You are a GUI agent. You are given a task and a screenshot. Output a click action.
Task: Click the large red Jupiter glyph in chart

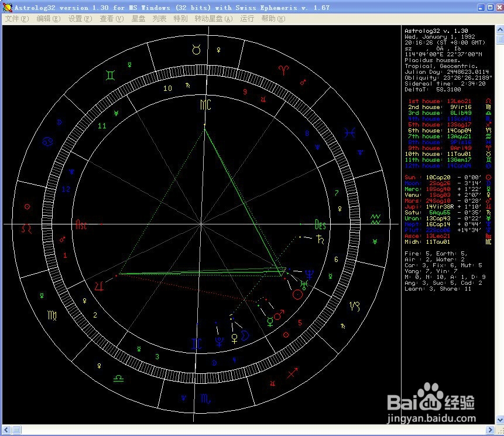pos(99,286)
